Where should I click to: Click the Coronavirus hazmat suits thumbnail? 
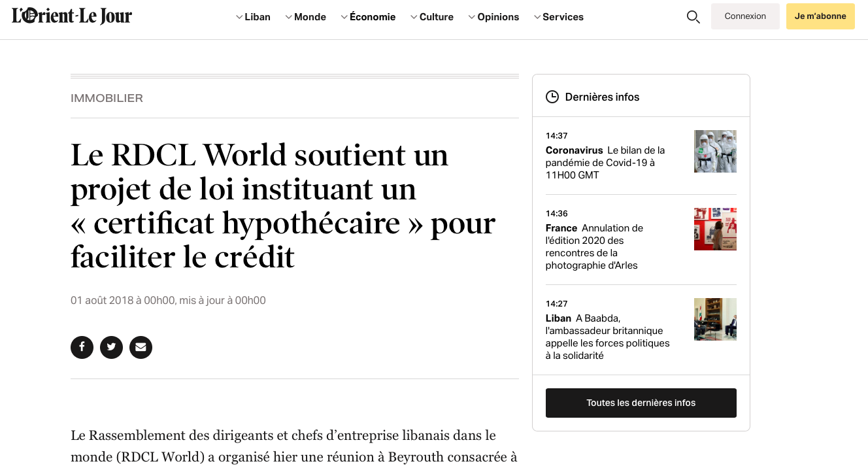pyautogui.click(x=715, y=151)
